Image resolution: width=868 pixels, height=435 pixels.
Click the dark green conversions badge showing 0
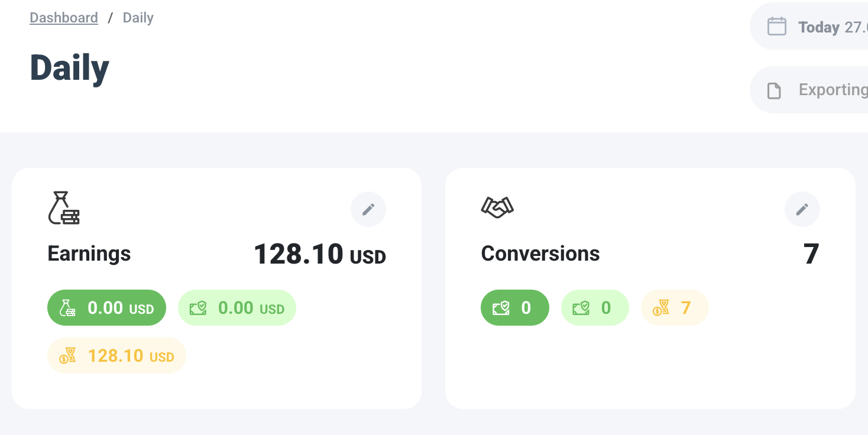coord(514,307)
